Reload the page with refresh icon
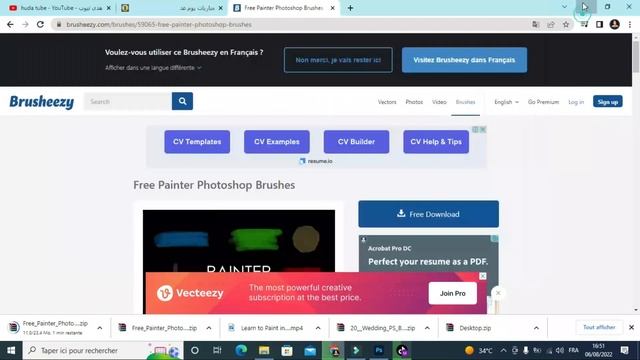Viewport: 640px width, 360px height. click(40, 24)
